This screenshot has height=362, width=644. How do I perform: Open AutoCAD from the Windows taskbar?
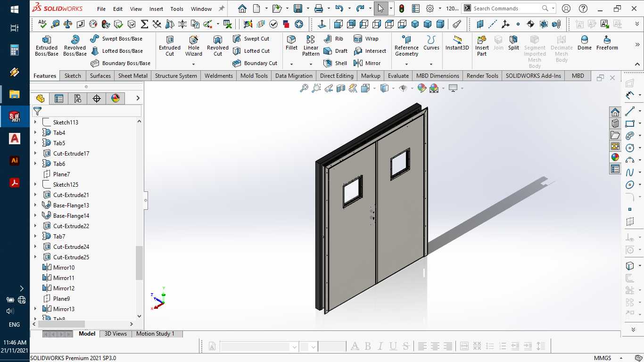coord(15,139)
